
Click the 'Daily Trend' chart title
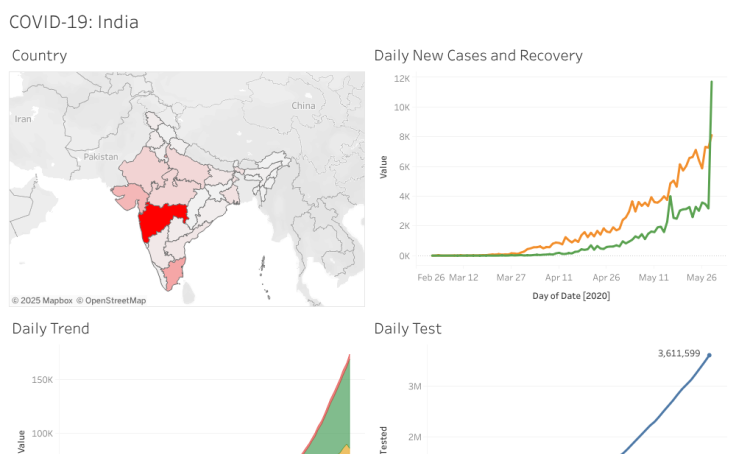pos(50,328)
